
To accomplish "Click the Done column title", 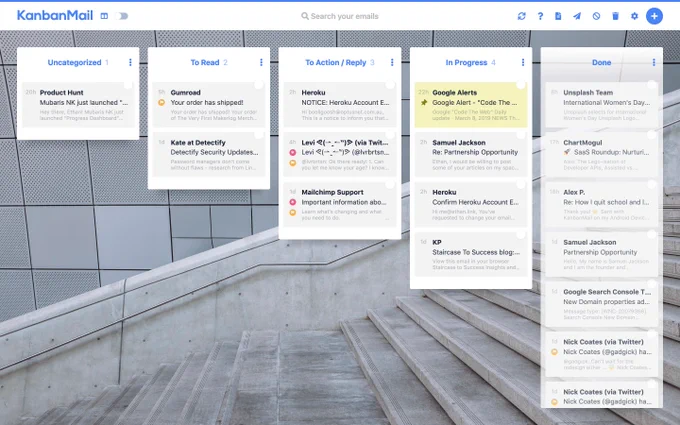I will (x=602, y=62).
